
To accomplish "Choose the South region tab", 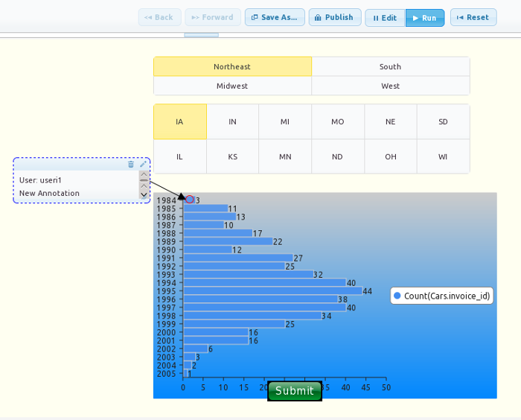I will click(x=391, y=67).
